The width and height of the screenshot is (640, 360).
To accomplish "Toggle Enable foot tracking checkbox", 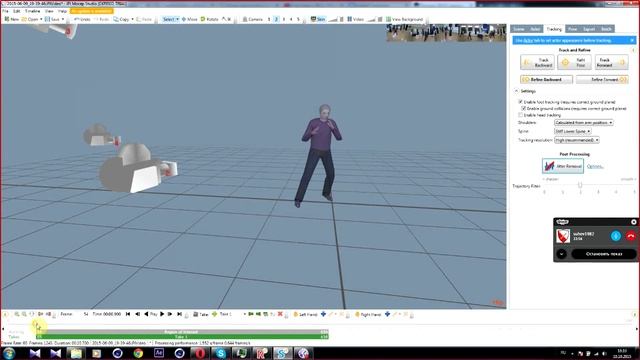I will 520,102.
